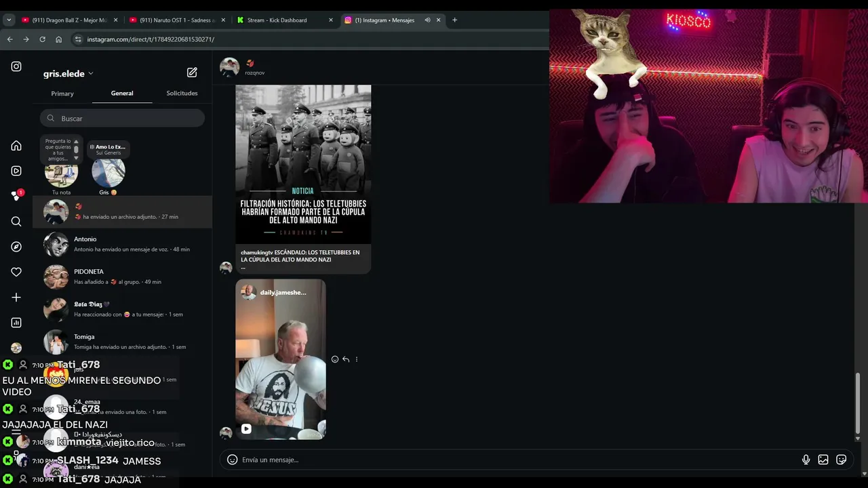Click the rozqnov username in chat header
Image resolution: width=868 pixels, height=488 pixels.
[255, 73]
